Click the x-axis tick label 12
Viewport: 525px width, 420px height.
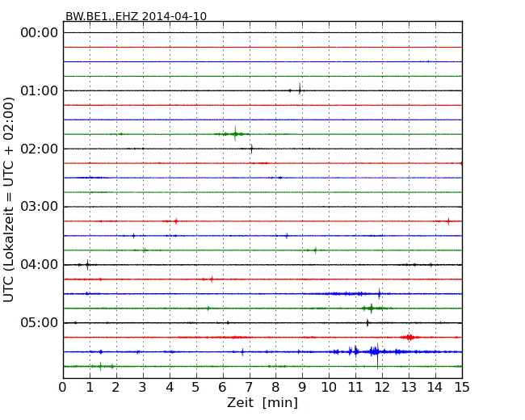tap(382, 387)
